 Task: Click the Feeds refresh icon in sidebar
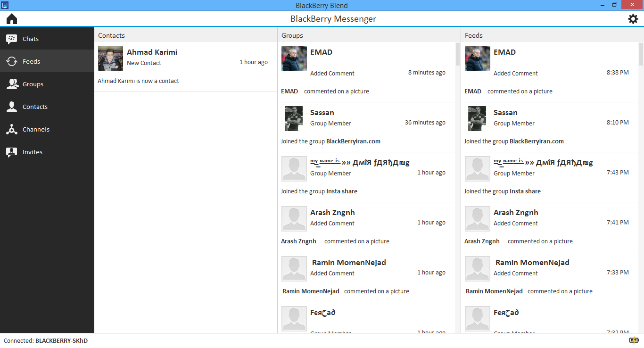click(12, 61)
